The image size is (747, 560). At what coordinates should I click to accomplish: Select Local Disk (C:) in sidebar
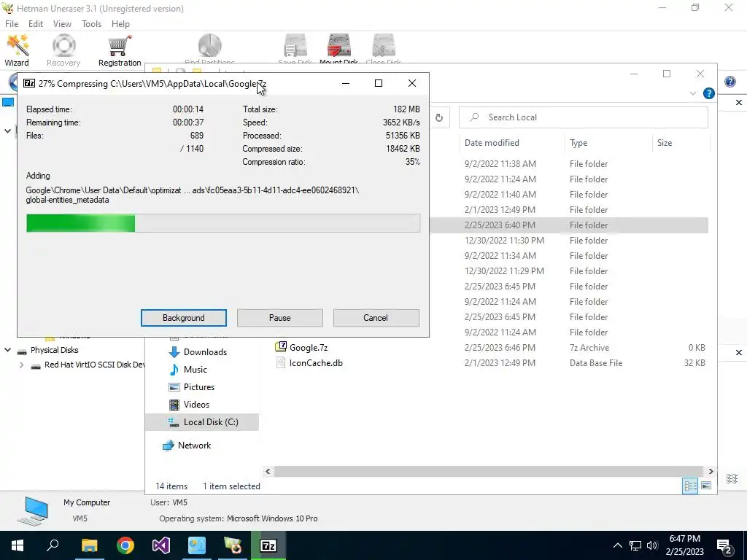point(203,422)
